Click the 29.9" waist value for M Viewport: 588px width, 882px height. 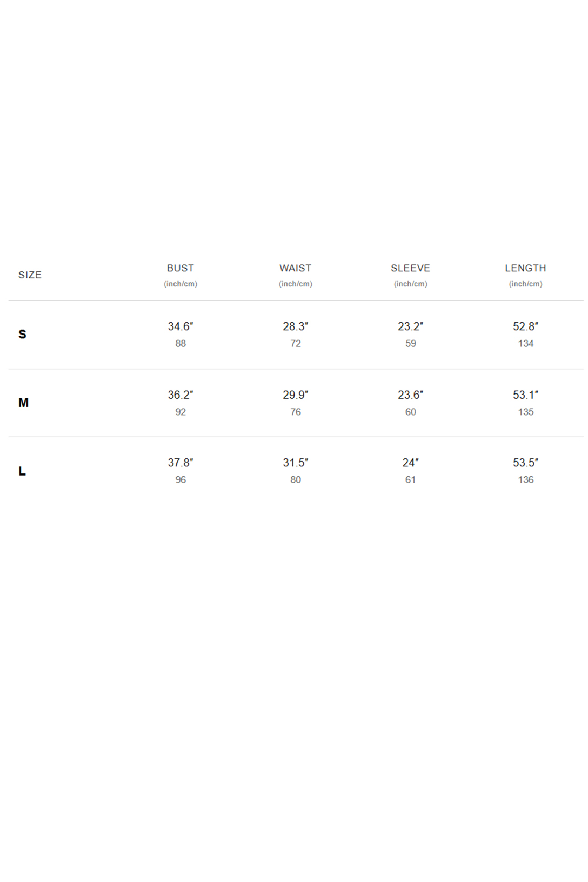[296, 395]
